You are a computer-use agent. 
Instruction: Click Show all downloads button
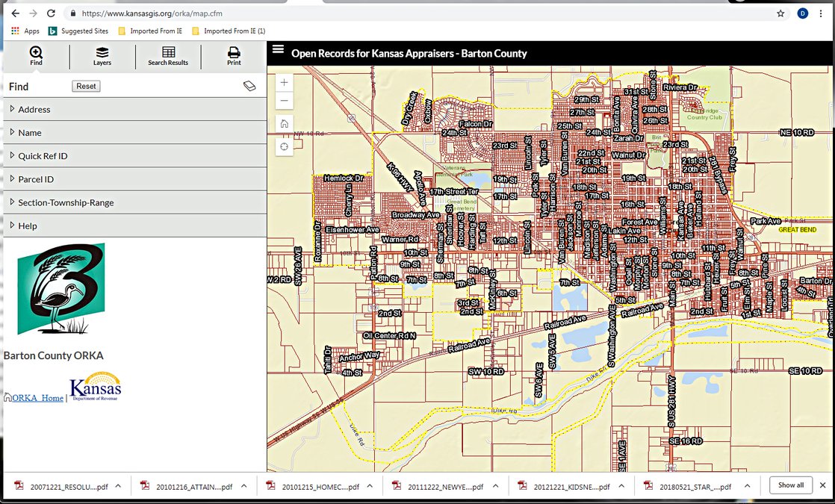[x=791, y=485]
